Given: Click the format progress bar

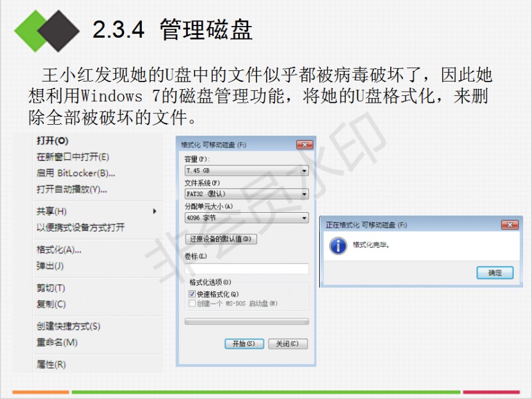Looking at the screenshot, I should point(246,322).
